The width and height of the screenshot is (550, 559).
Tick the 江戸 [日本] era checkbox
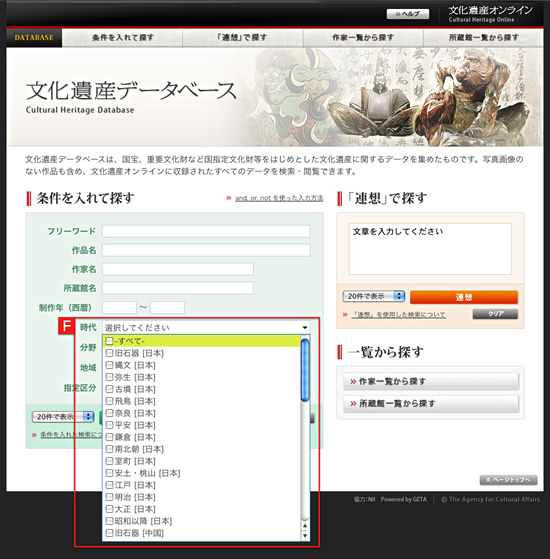tap(109, 485)
